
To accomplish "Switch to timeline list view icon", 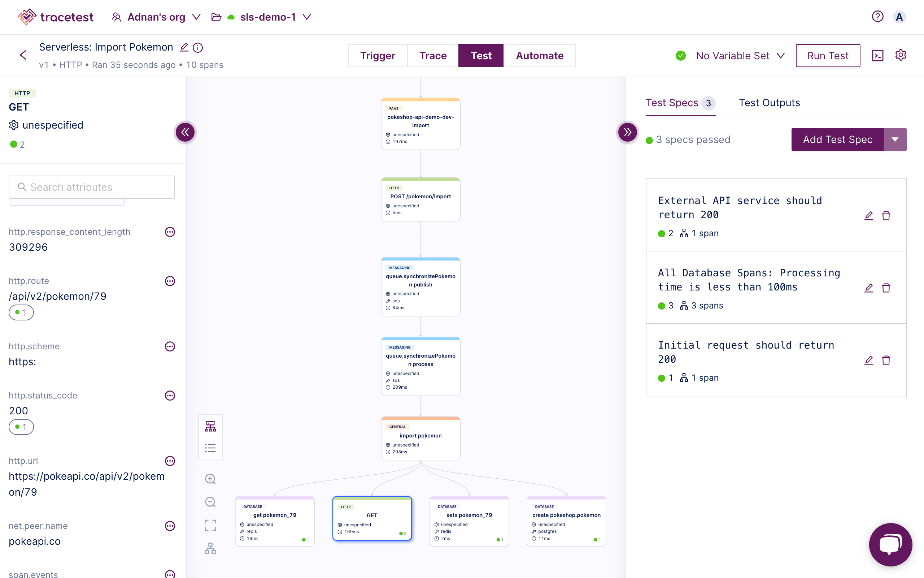I will click(x=210, y=448).
